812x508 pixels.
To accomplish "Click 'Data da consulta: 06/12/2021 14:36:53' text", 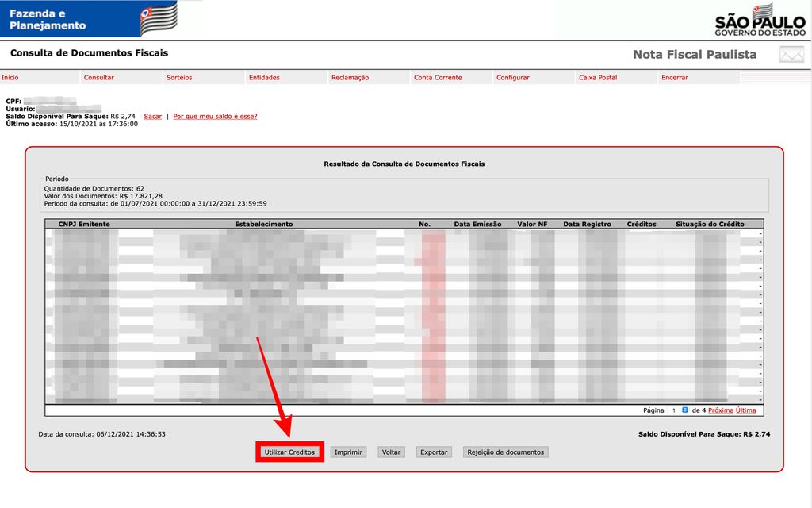I will click(x=102, y=434).
